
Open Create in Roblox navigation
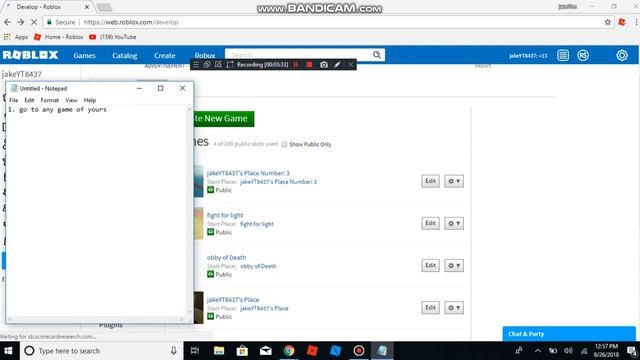point(164,56)
